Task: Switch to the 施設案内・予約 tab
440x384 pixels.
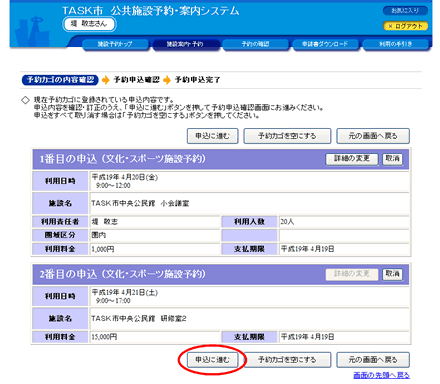Action: point(185,44)
